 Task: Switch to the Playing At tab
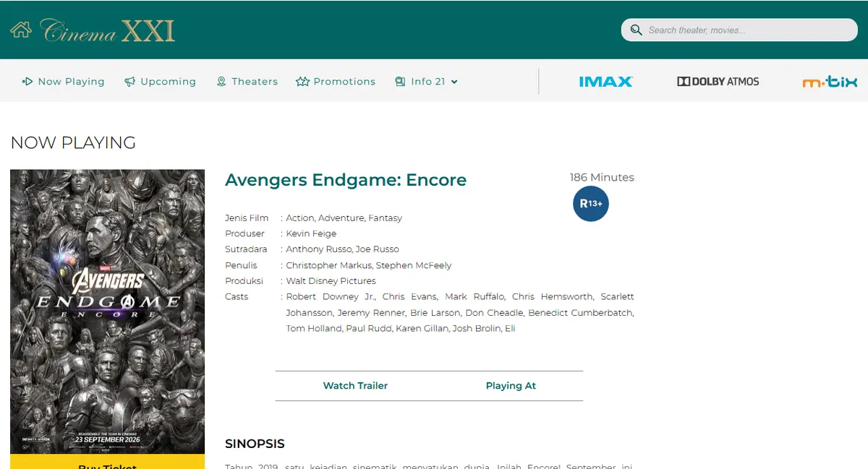511,386
